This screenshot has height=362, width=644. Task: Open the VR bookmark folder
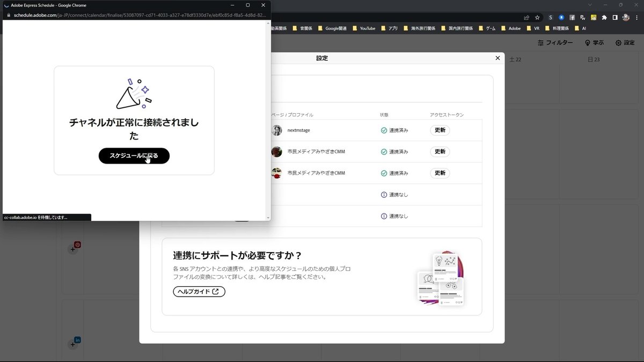coord(533,28)
